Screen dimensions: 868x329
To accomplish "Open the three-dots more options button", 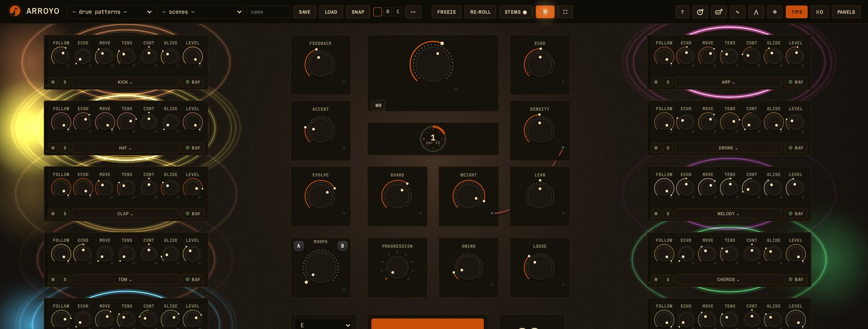I will (x=413, y=12).
